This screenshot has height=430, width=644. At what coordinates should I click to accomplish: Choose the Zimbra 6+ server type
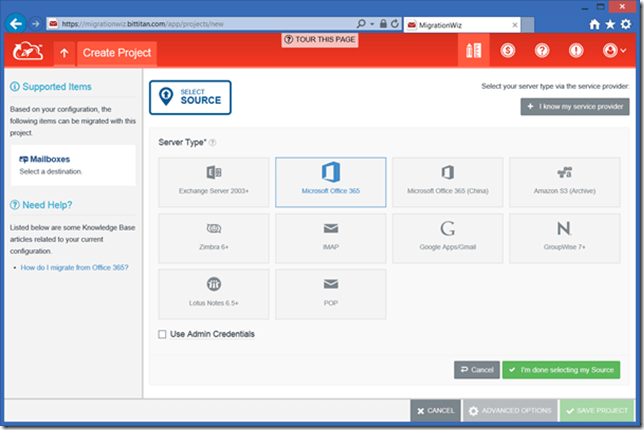click(213, 237)
